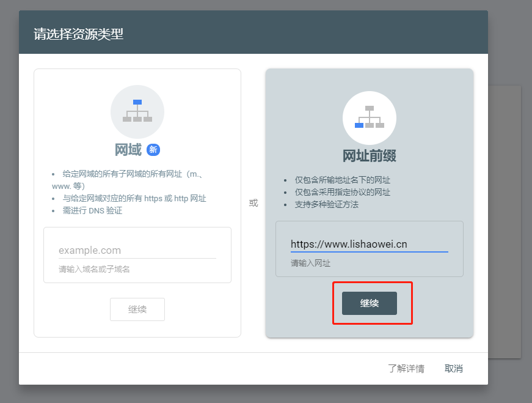Screen dimensions: 532x403
Task: Click the highlighted 继续 button under URL prefix
Action: (369, 303)
